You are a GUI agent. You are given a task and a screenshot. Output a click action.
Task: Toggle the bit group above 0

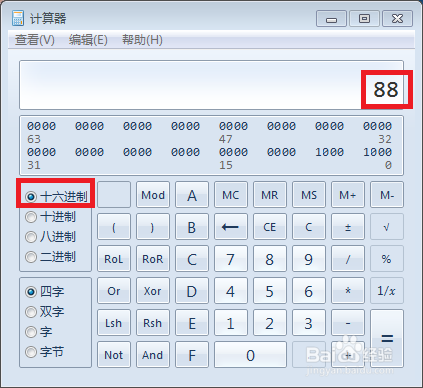[x=377, y=152]
